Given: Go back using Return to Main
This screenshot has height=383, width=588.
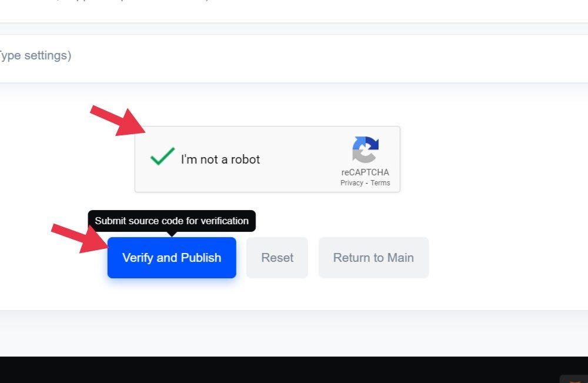Looking at the screenshot, I should (x=373, y=258).
